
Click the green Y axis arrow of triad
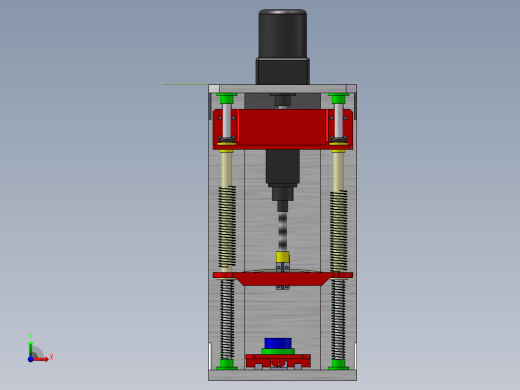pos(31,349)
